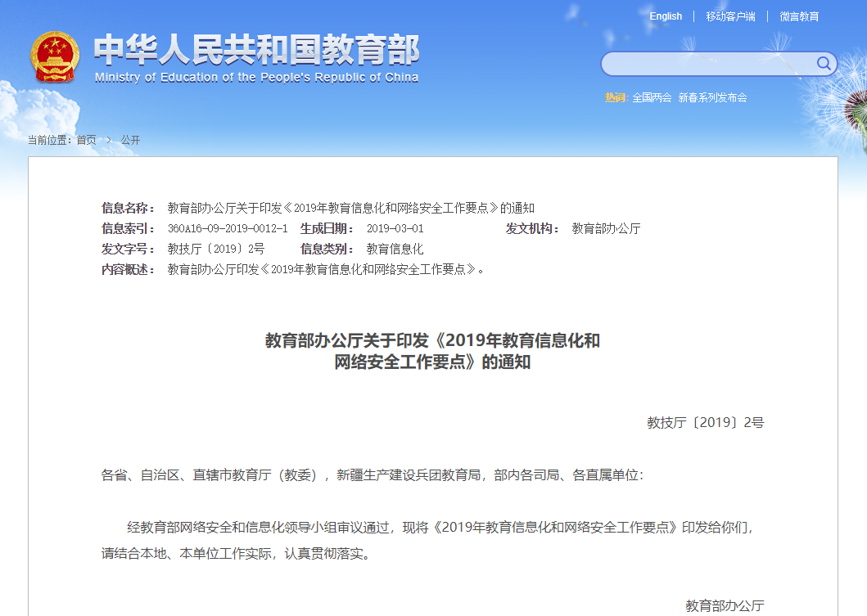This screenshot has height=616, width=867.
Task: Open the 微言教育 WeChat education page
Action: 798,16
